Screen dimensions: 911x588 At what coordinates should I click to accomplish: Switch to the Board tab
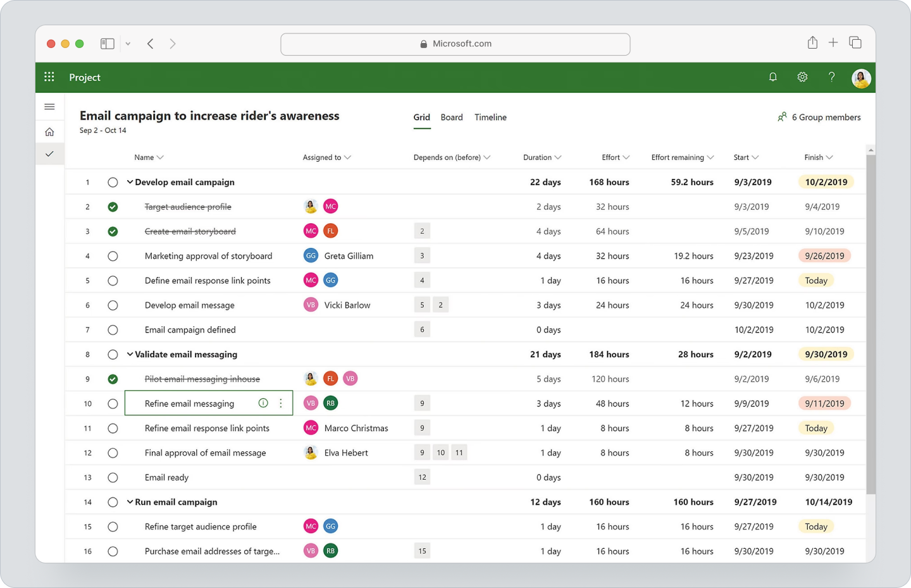coord(452,117)
